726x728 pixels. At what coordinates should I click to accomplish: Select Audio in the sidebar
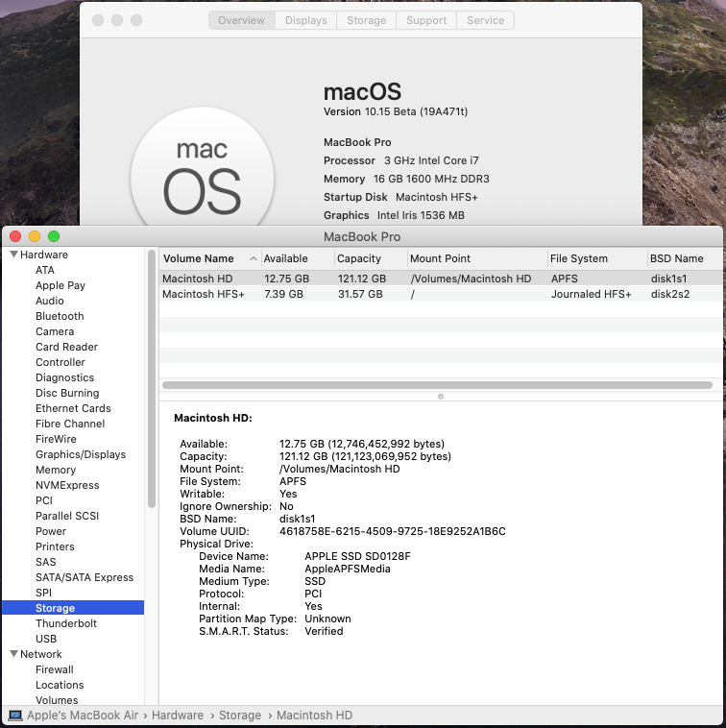(x=50, y=301)
